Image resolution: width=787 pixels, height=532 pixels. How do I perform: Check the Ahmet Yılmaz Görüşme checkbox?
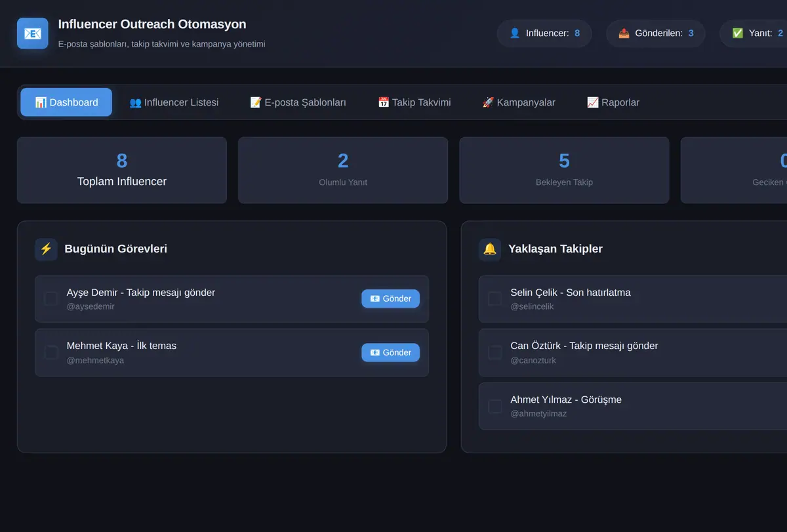[x=495, y=407]
